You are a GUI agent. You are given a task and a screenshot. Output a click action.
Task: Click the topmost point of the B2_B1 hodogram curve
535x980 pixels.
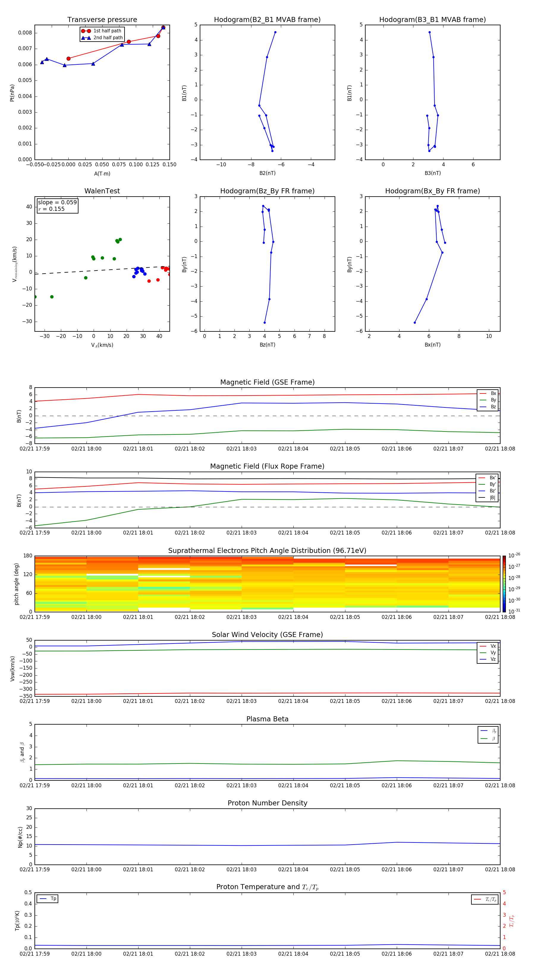(275, 32)
